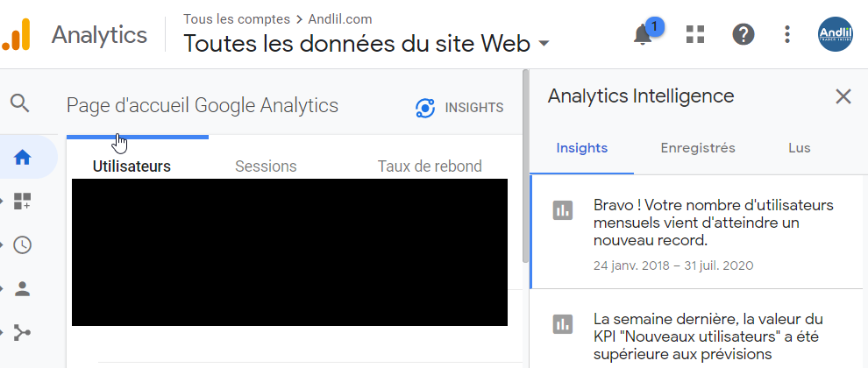Click the sidebar search magnifier icon
The height and width of the screenshot is (368, 868).
(20, 103)
